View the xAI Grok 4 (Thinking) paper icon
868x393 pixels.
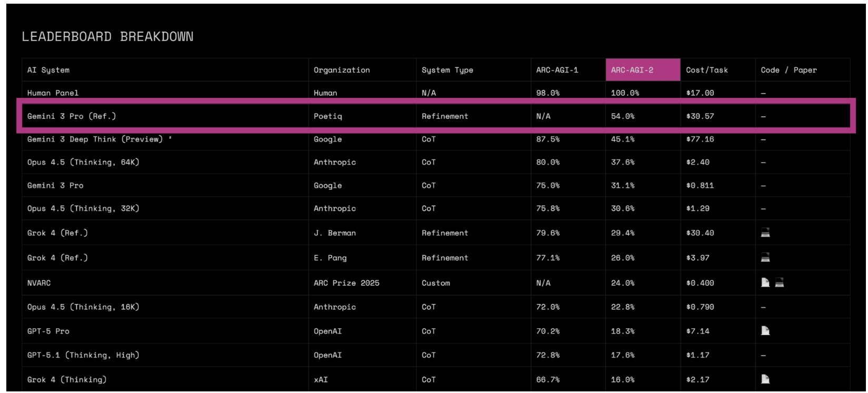[x=765, y=379]
